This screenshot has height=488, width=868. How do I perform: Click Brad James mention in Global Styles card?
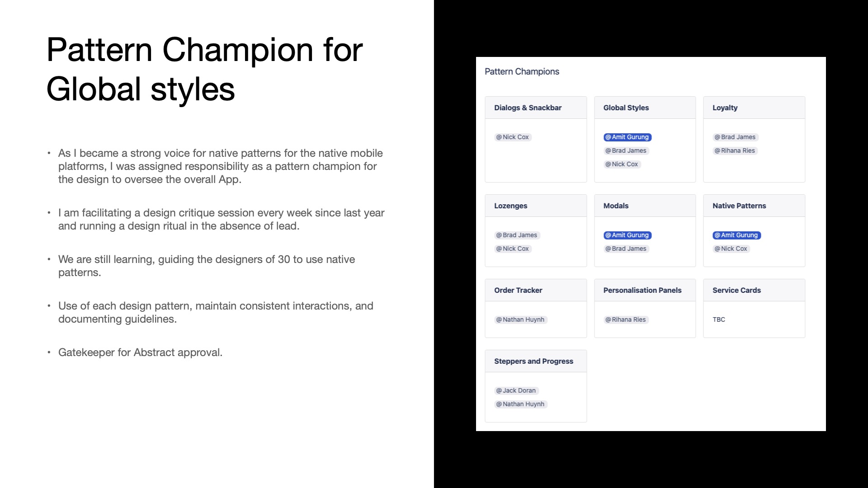pos(626,151)
